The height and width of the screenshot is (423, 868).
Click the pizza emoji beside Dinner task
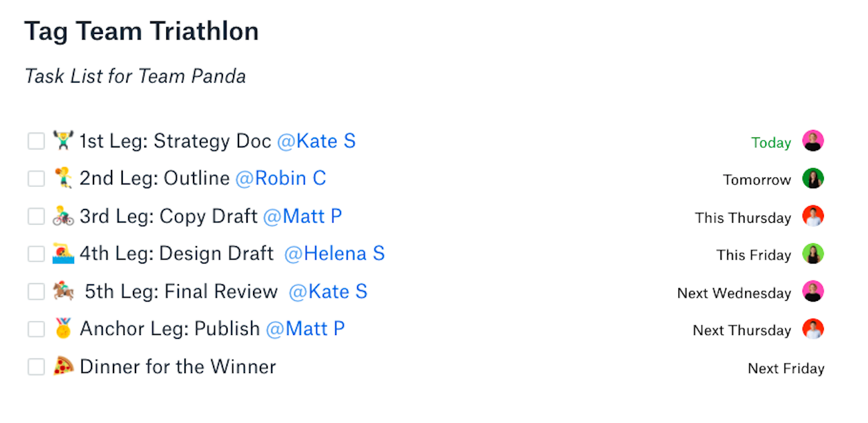[x=63, y=366]
